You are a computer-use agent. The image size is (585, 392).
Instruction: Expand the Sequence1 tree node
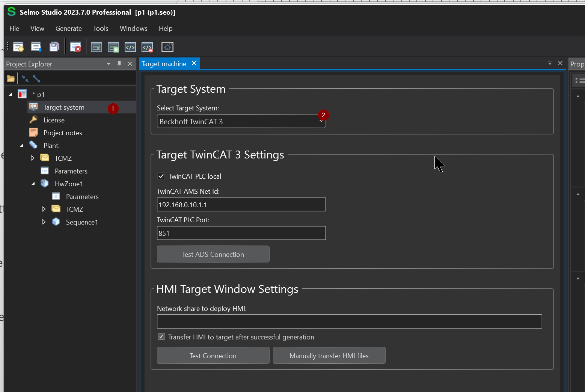(x=44, y=222)
